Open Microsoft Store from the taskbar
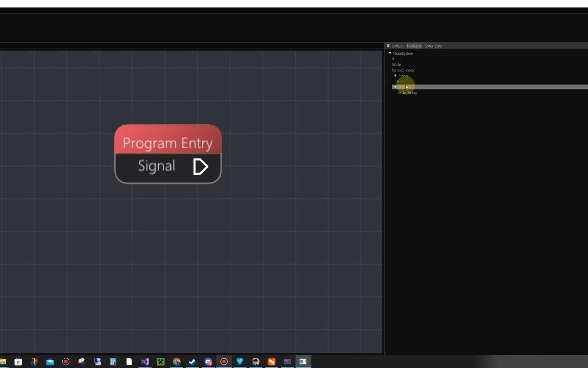The image size is (588, 368). (x=18, y=362)
